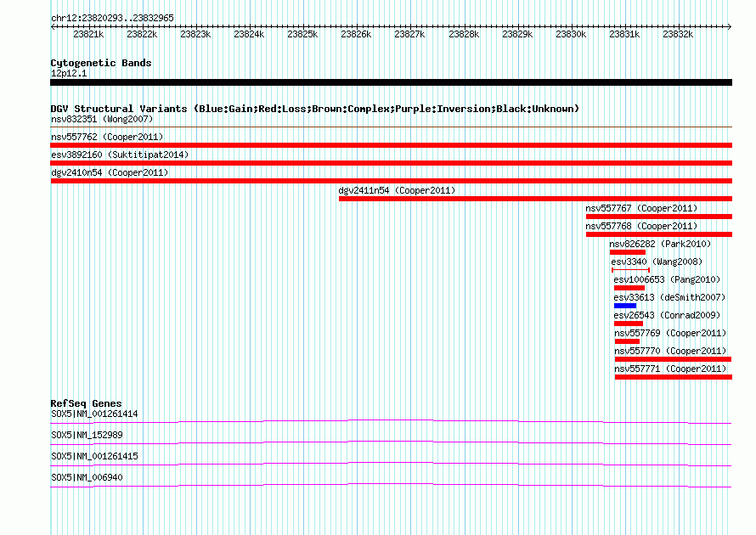Open variant nsv557768 (Cooper2011)

point(641,226)
